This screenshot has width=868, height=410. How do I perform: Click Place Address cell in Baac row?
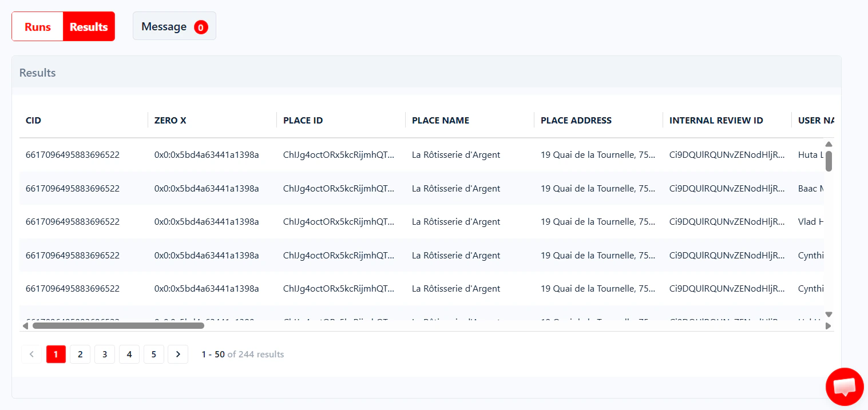599,189
